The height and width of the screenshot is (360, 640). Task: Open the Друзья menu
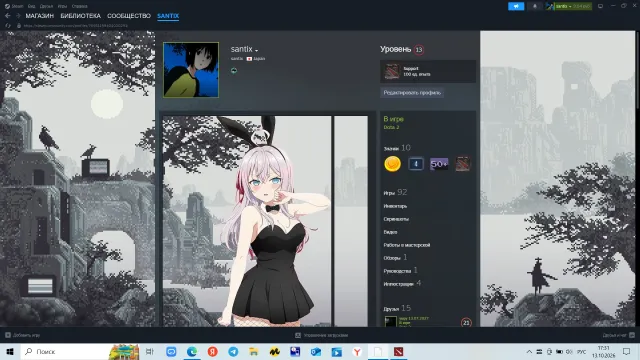[x=47, y=6]
